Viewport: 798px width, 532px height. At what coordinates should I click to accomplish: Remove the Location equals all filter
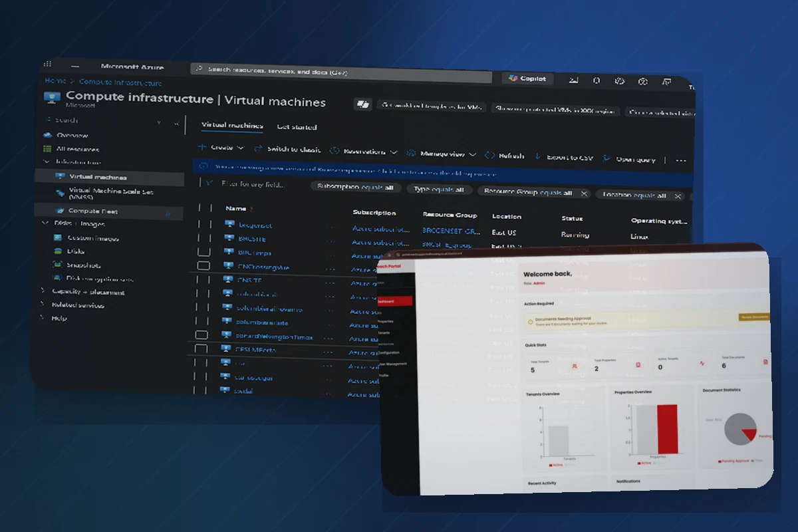[677, 196]
